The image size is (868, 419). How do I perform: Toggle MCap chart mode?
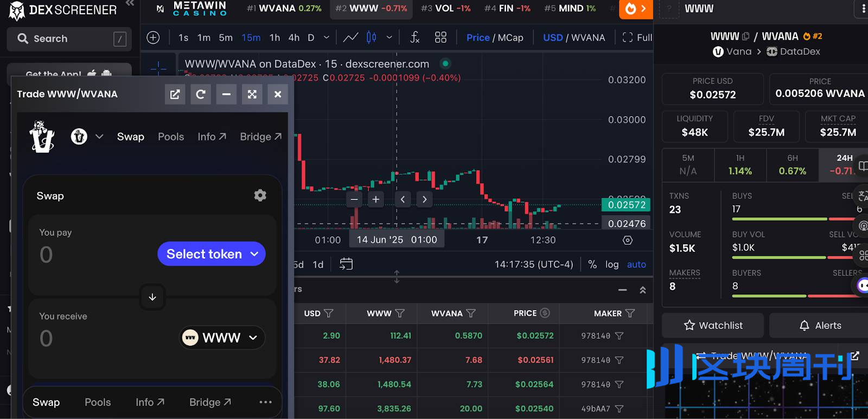point(510,37)
